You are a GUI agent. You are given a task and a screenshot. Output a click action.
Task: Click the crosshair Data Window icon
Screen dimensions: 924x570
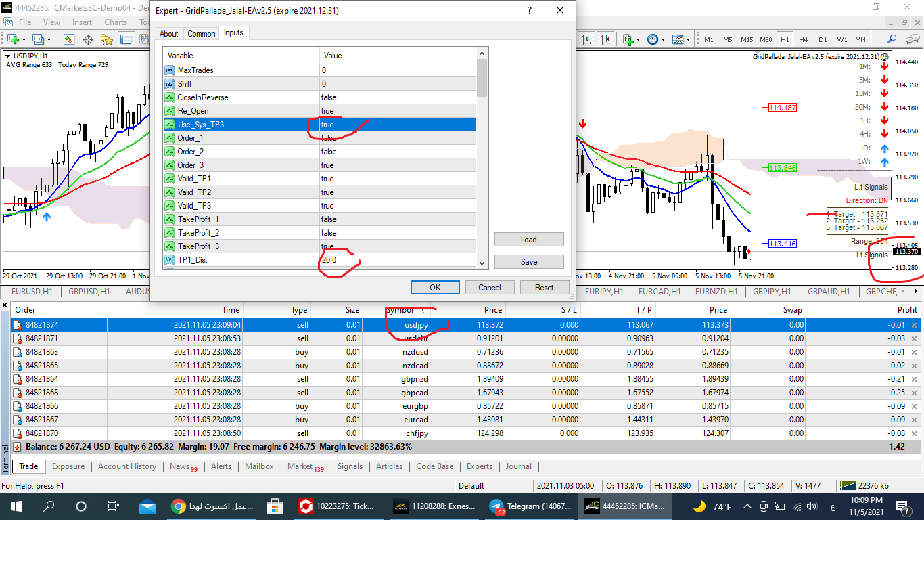click(88, 39)
